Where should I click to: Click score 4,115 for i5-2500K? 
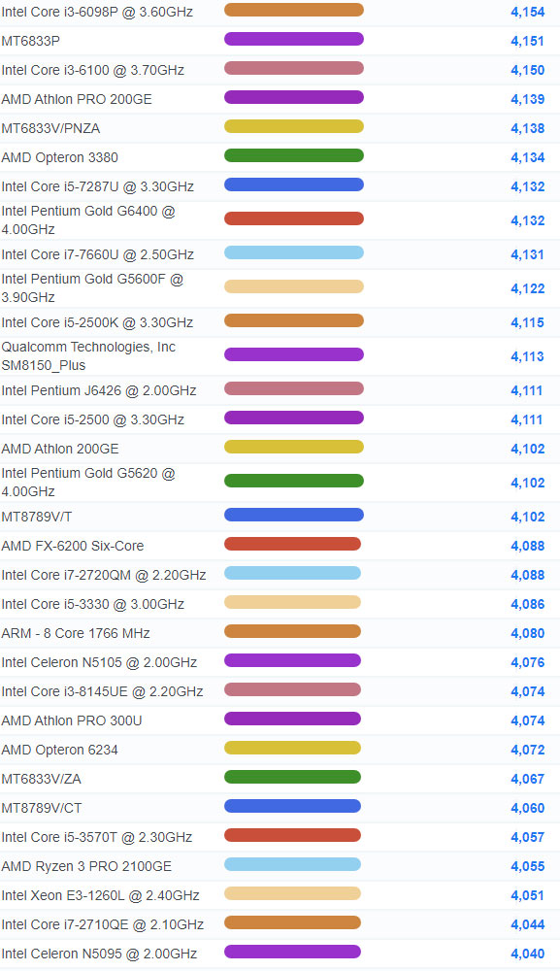pos(528,322)
